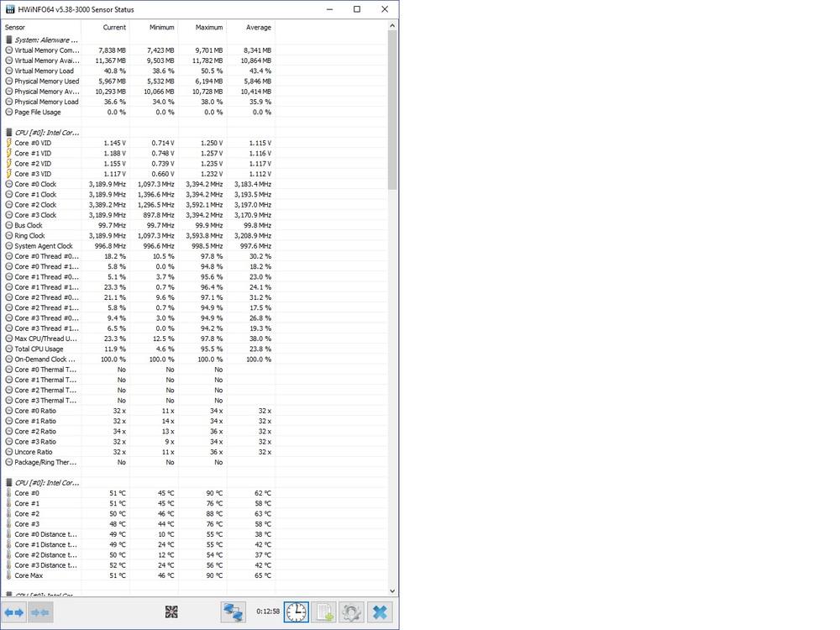Open sensor settings gear icon
Screen dimensions: 840x630
(x=352, y=612)
